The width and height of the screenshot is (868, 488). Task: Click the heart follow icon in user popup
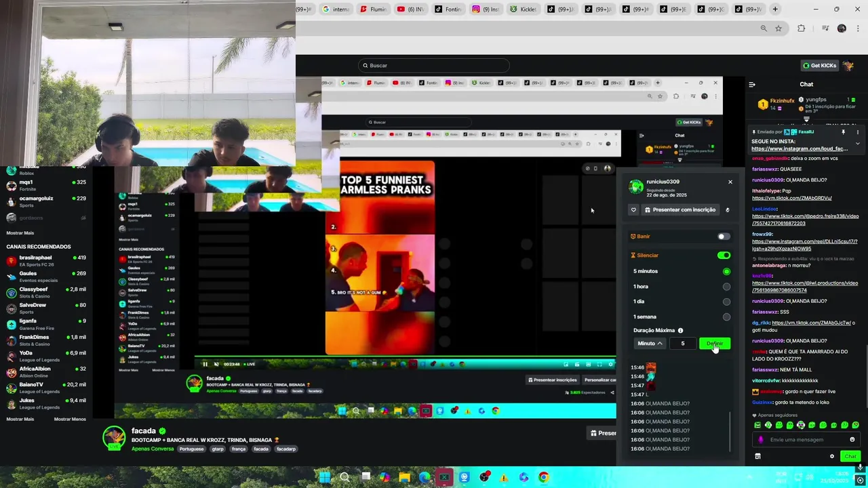click(633, 210)
